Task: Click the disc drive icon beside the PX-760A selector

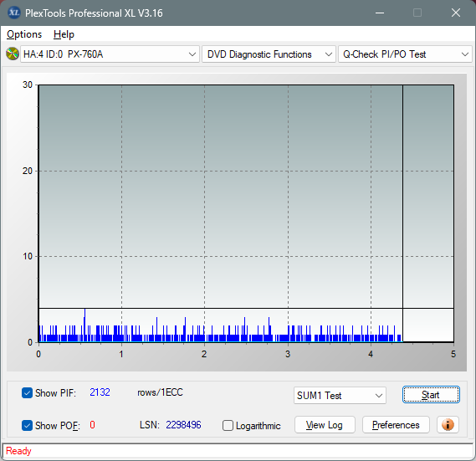Action: point(13,54)
